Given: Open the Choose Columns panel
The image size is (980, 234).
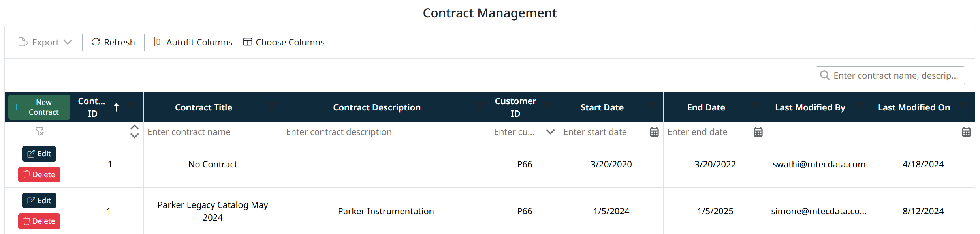Looking at the screenshot, I should 284,42.
